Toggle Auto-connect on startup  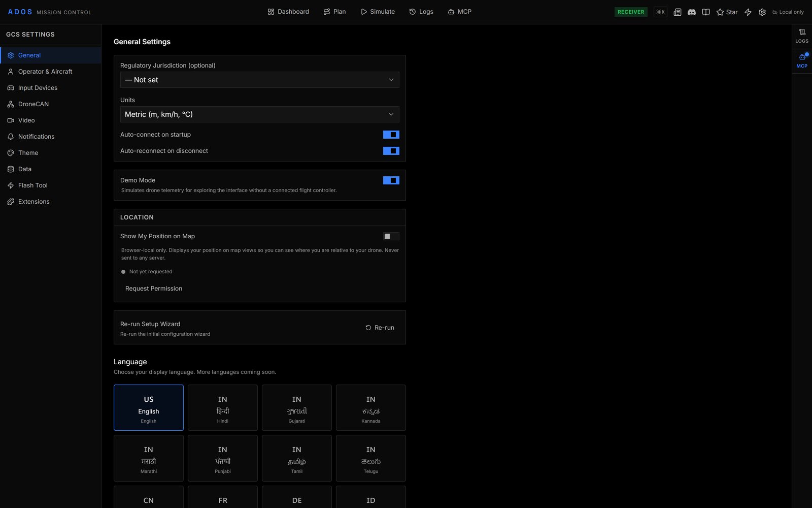click(391, 135)
